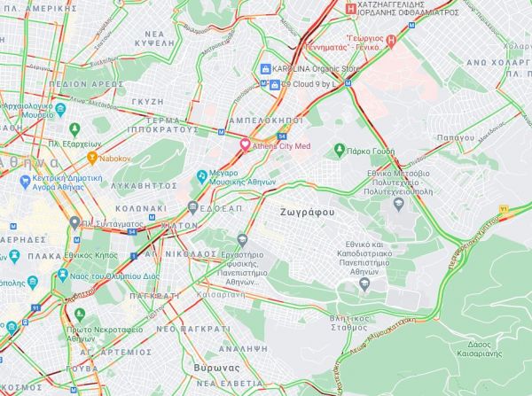This screenshot has width=532, height=396.
Task: Click the Κεντρική Δημοτική Αγορά shopping cart icon
Action: pyautogui.click(x=25, y=182)
